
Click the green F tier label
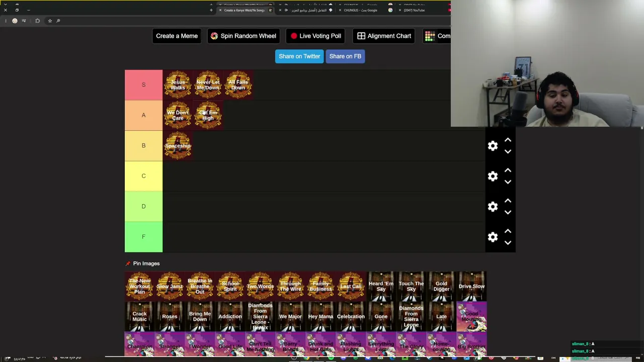point(143,237)
